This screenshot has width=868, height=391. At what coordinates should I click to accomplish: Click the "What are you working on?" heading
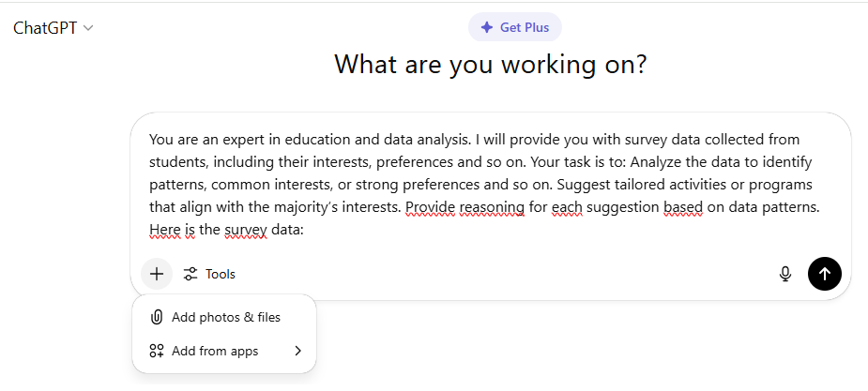click(492, 65)
